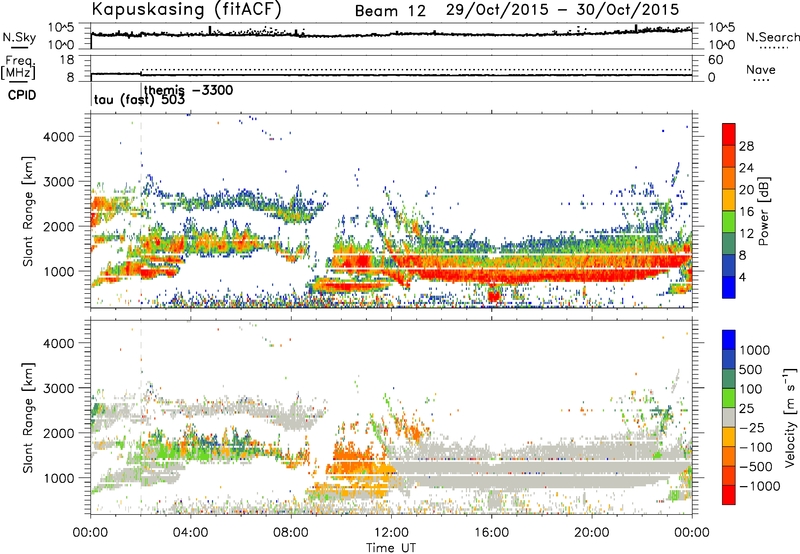The width and height of the screenshot is (800, 554).
Task: Pick gray Velocity segment between 25 and -25
Action: click(x=729, y=417)
